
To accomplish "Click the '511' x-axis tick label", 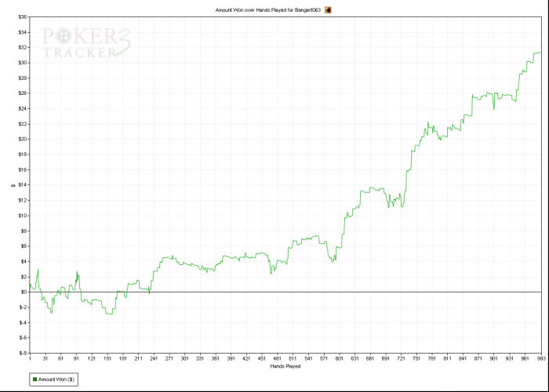I will pyautogui.click(x=293, y=359).
